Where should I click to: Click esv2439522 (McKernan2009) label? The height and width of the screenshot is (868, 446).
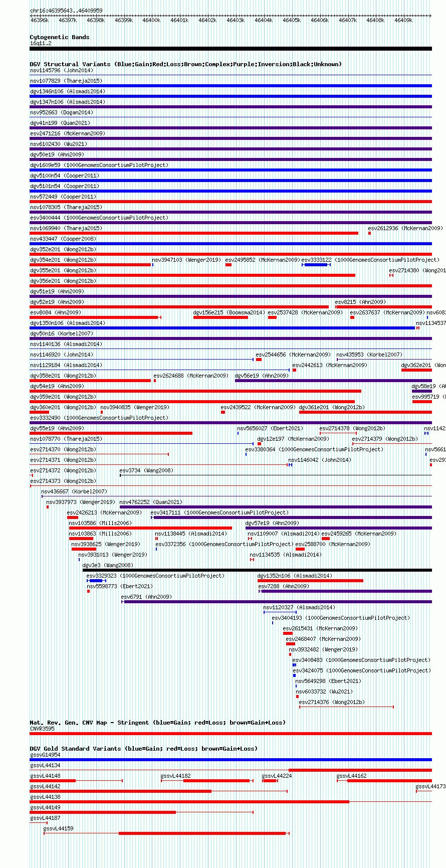258,407
